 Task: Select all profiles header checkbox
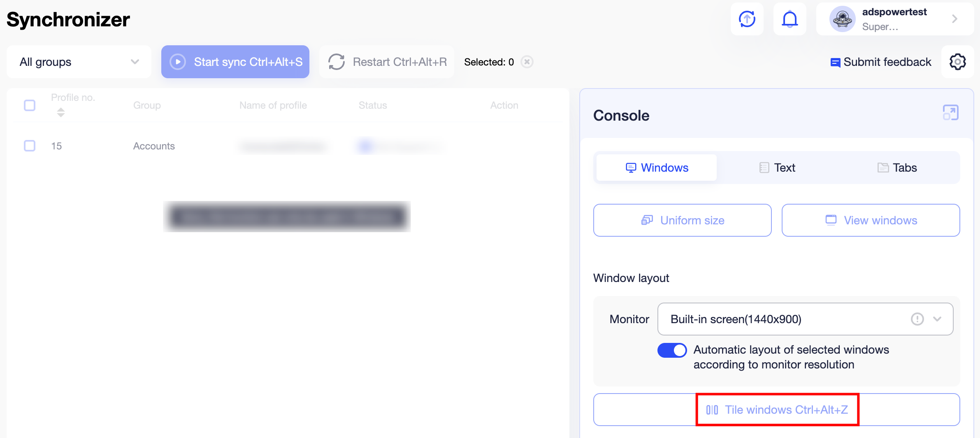click(30, 105)
